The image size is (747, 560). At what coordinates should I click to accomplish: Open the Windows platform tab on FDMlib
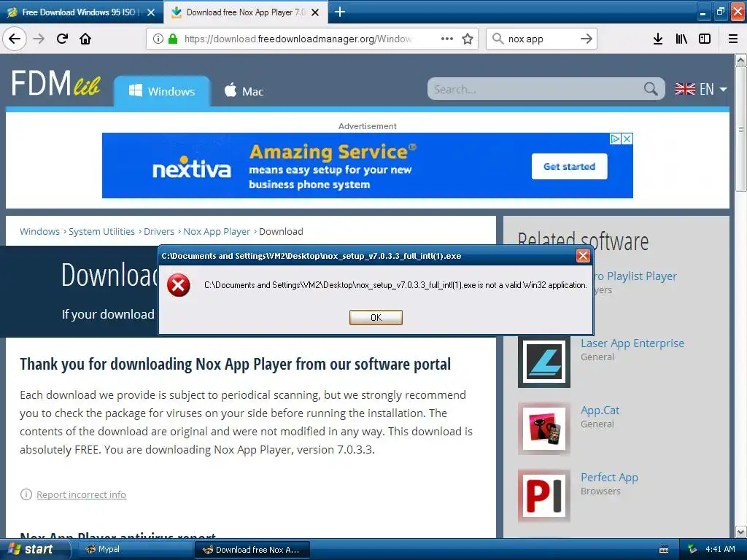[x=162, y=91]
